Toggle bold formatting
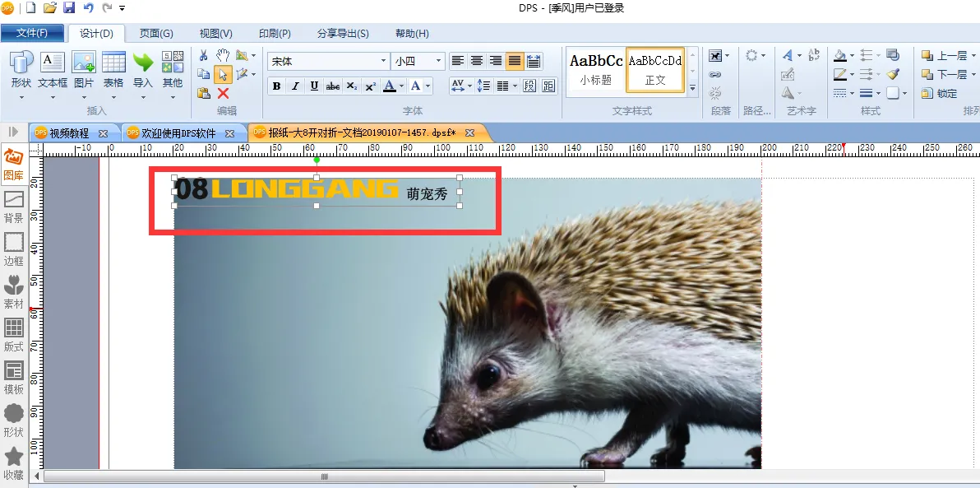The width and height of the screenshot is (980, 488). coord(276,86)
